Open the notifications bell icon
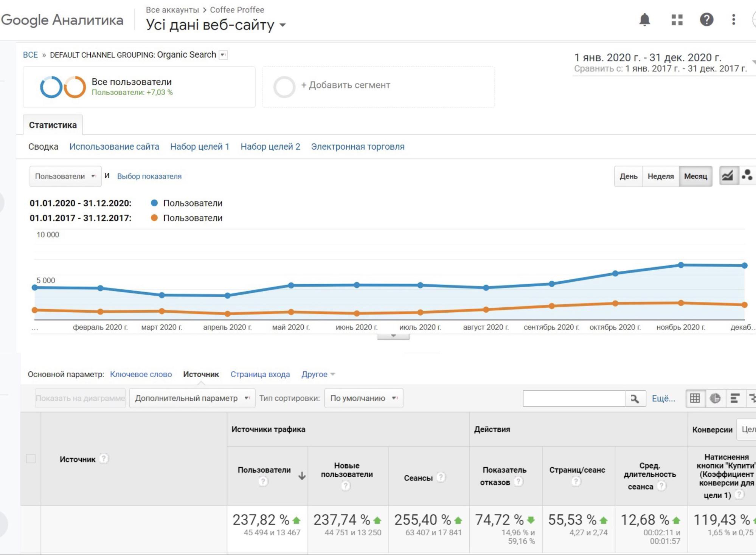The image size is (756, 555). tap(644, 20)
